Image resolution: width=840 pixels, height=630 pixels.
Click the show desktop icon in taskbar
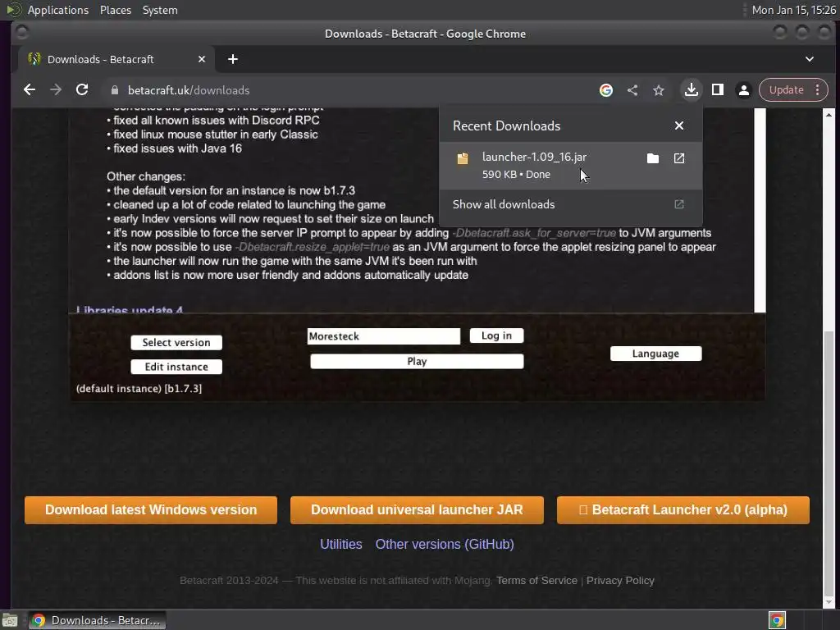pyautogui.click(x=10, y=620)
